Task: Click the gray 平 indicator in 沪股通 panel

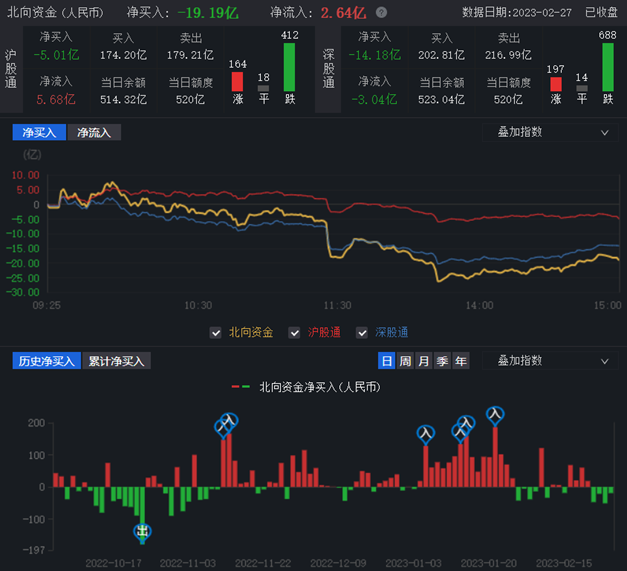Action: pos(264,89)
